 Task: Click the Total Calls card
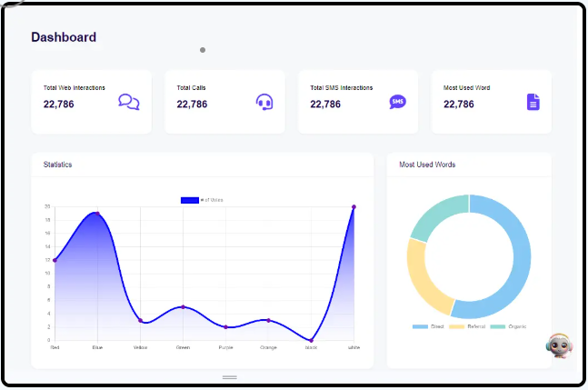pyautogui.click(x=224, y=102)
